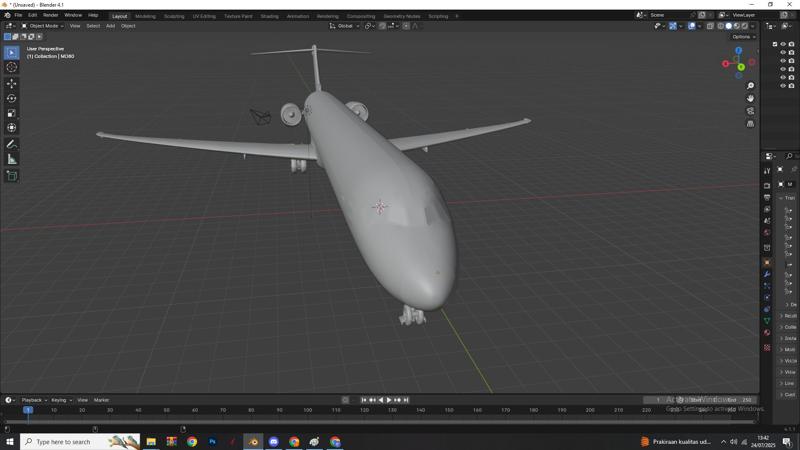Open the View Layer properties tab
The image size is (800, 450).
767,209
